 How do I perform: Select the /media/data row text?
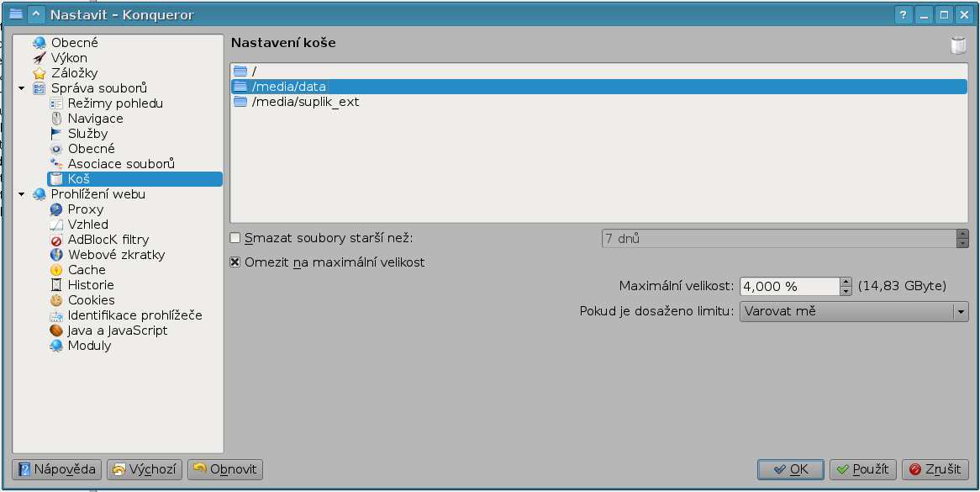point(289,87)
